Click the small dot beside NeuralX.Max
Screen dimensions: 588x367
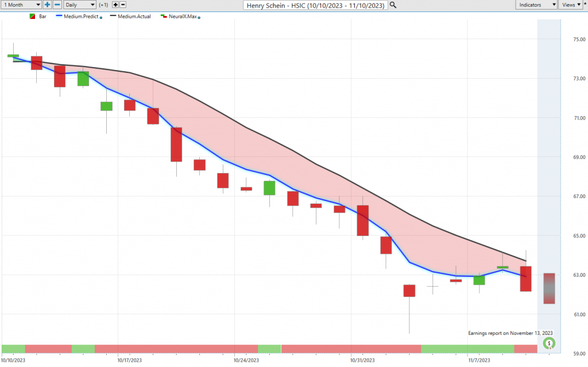pyautogui.click(x=199, y=18)
